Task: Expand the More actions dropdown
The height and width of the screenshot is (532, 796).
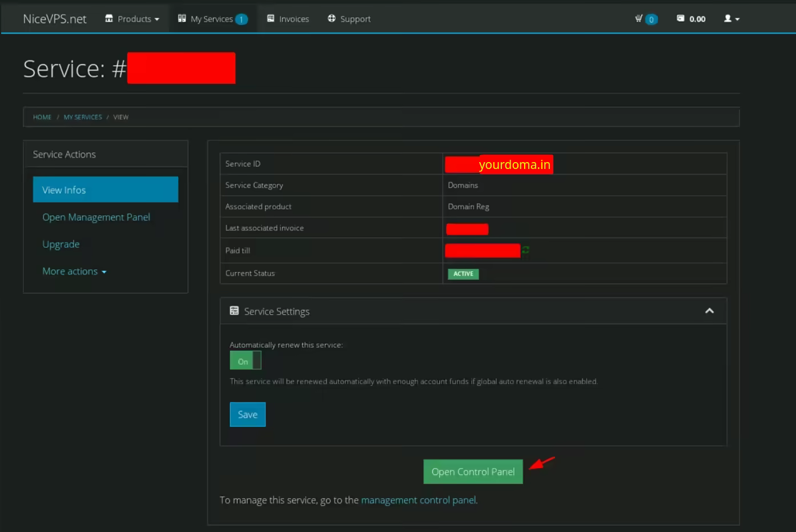Action: pyautogui.click(x=74, y=271)
